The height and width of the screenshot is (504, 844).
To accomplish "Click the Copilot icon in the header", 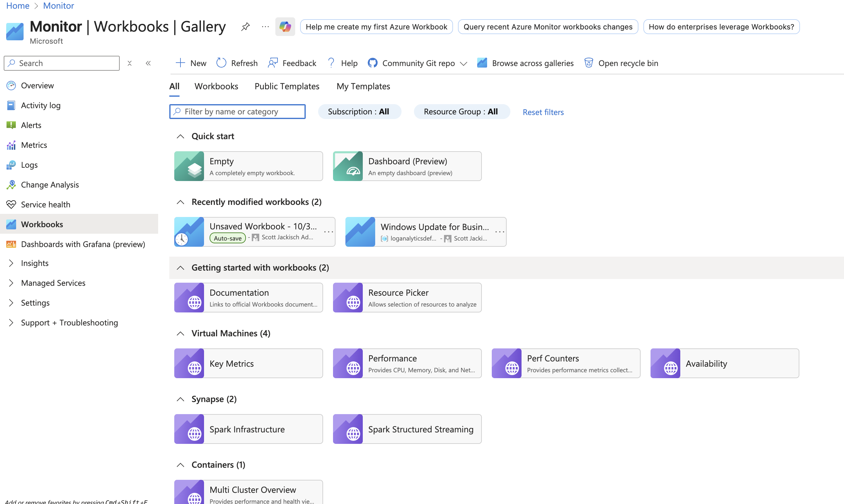I will pyautogui.click(x=285, y=26).
